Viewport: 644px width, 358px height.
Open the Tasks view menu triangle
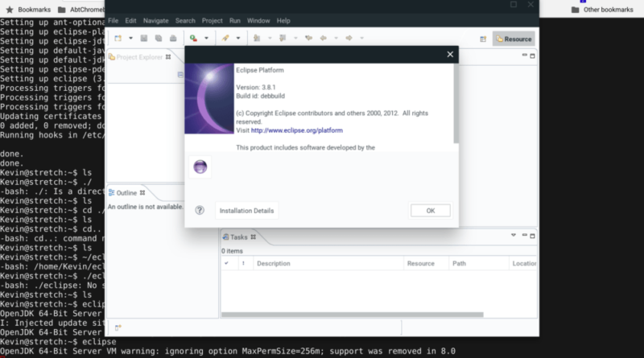(x=514, y=235)
